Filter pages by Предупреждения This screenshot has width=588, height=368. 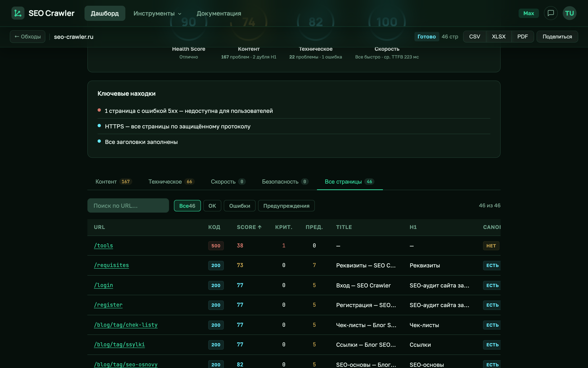[286, 206]
